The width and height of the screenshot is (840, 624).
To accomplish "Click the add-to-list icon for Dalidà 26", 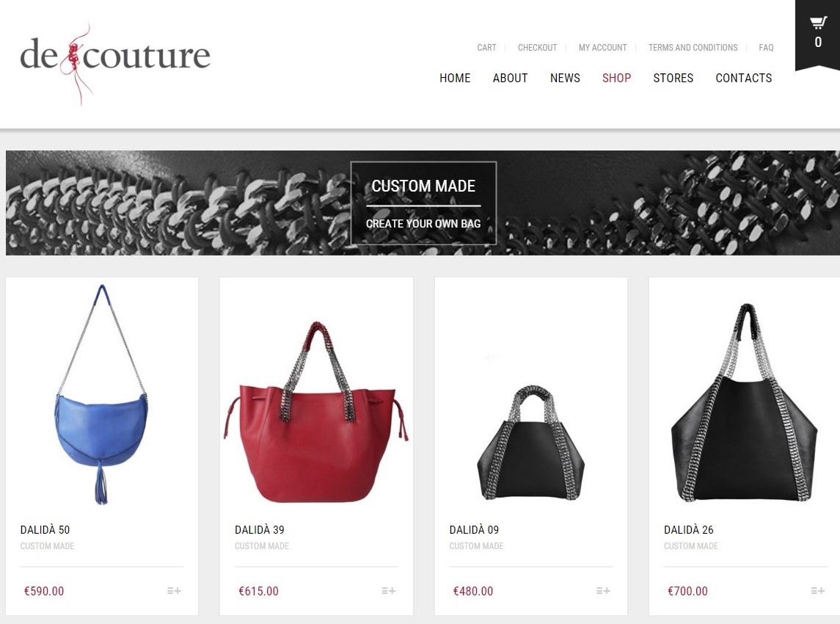I will click(817, 591).
